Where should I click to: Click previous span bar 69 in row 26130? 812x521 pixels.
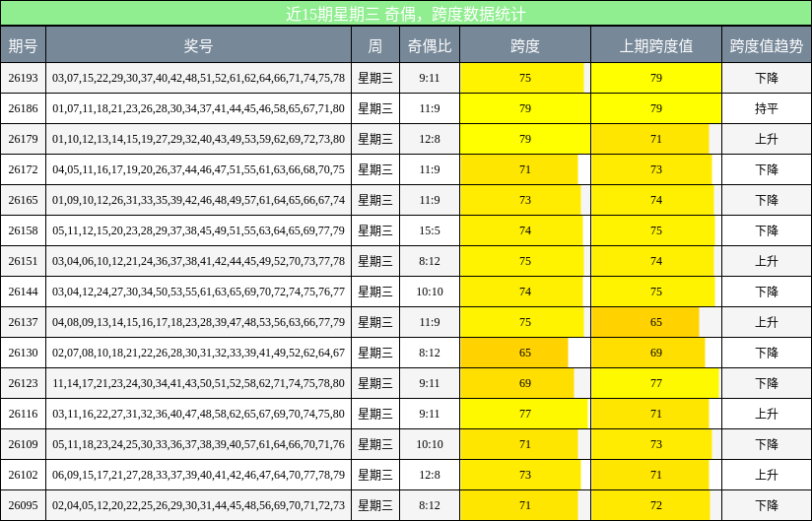(648, 353)
